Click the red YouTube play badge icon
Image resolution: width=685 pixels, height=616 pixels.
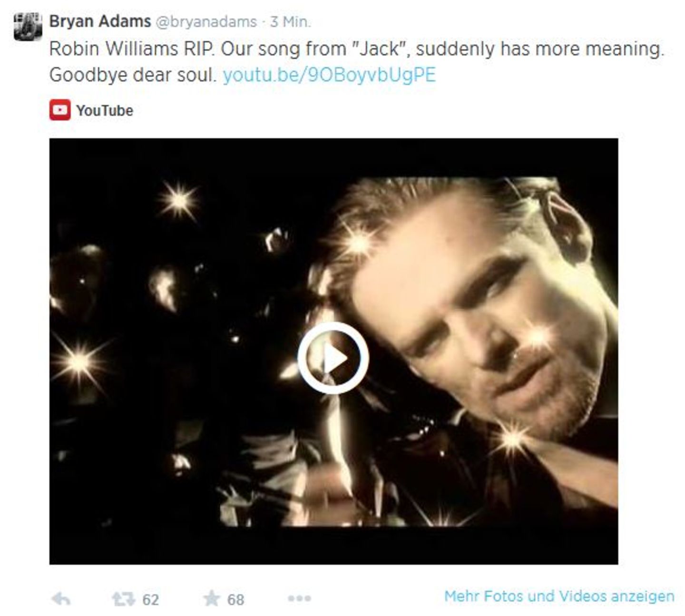click(59, 110)
